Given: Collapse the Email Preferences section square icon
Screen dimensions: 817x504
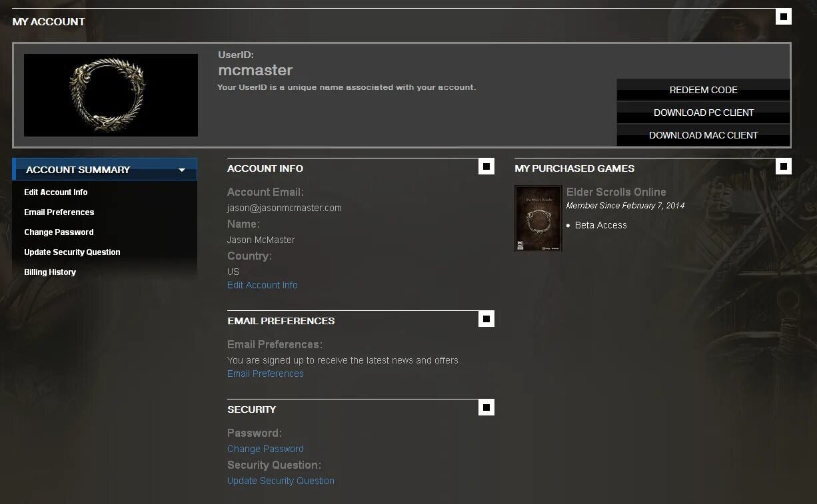Looking at the screenshot, I should tap(486, 319).
